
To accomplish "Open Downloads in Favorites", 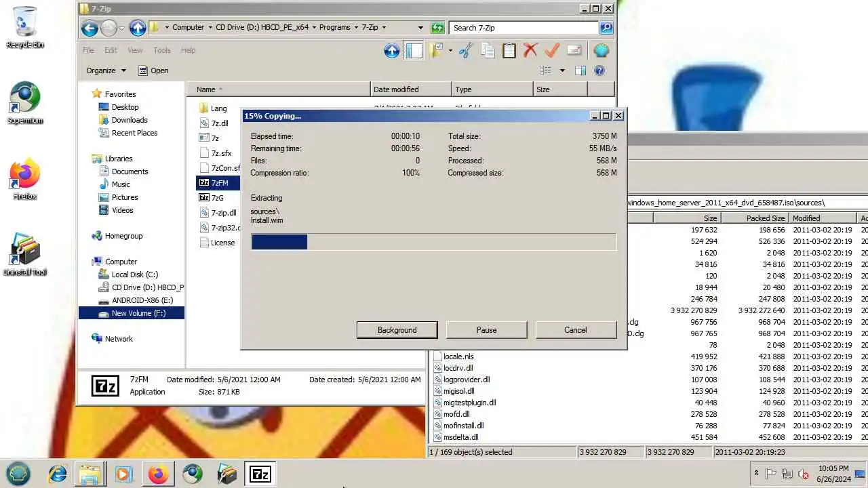I will point(123,120).
